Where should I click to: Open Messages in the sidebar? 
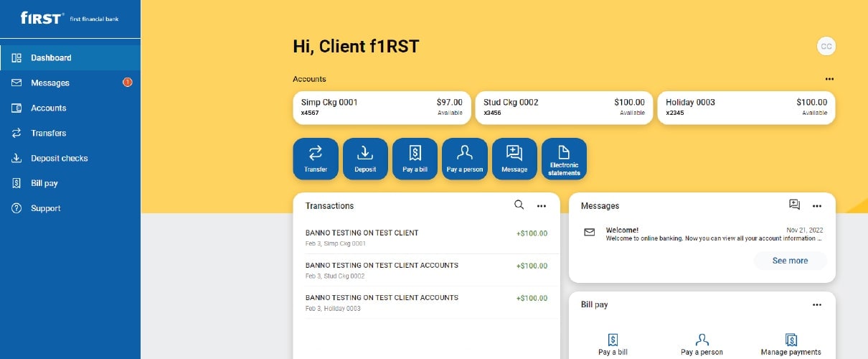[x=50, y=83]
